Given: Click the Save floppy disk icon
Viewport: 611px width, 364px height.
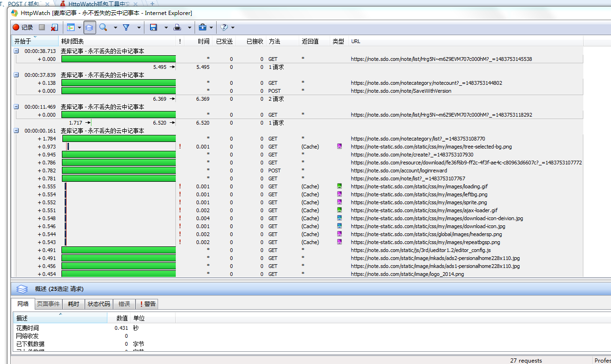Looking at the screenshot, I should (153, 28).
